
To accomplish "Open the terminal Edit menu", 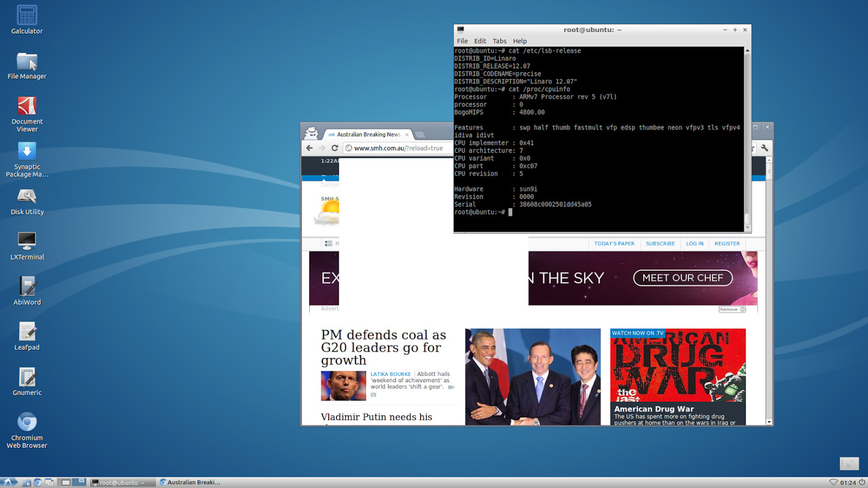I will (480, 41).
